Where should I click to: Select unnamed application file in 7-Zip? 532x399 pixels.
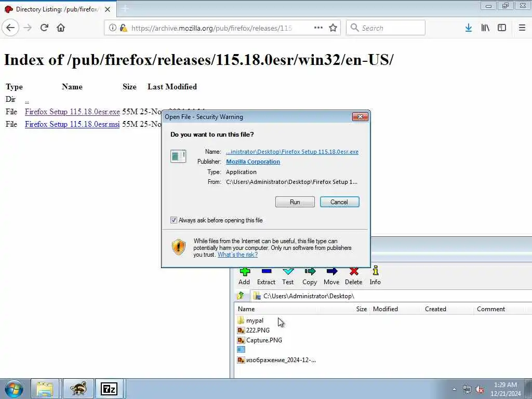click(x=241, y=350)
